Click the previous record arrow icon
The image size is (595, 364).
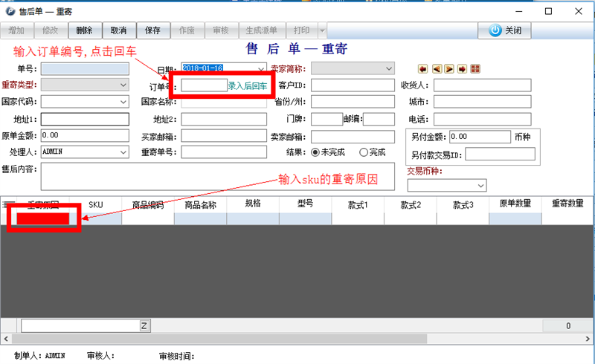pyautogui.click(x=437, y=69)
